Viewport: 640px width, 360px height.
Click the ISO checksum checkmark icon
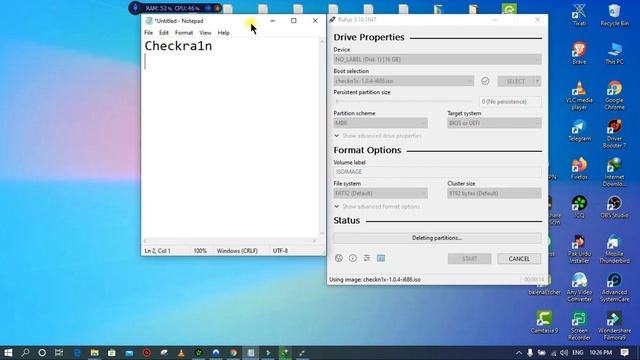(485, 81)
